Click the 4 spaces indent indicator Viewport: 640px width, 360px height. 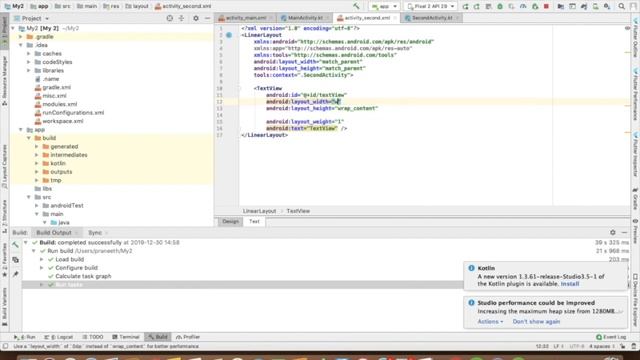[602, 347]
